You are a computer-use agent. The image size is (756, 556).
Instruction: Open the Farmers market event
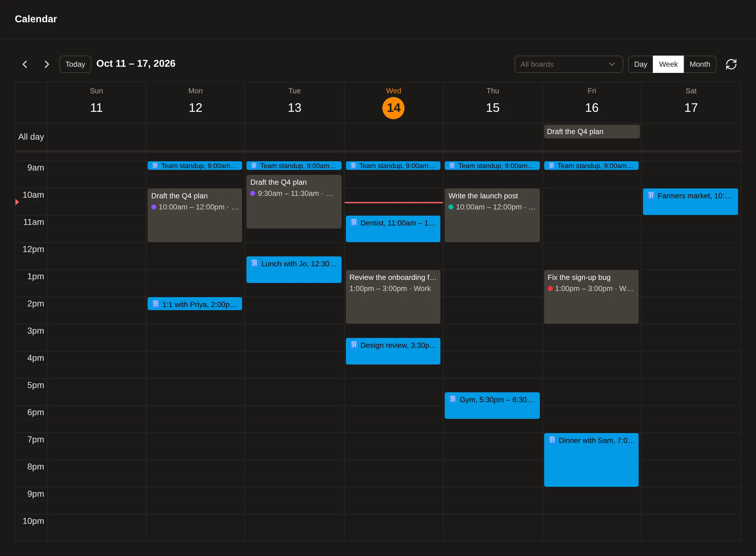[x=691, y=202]
